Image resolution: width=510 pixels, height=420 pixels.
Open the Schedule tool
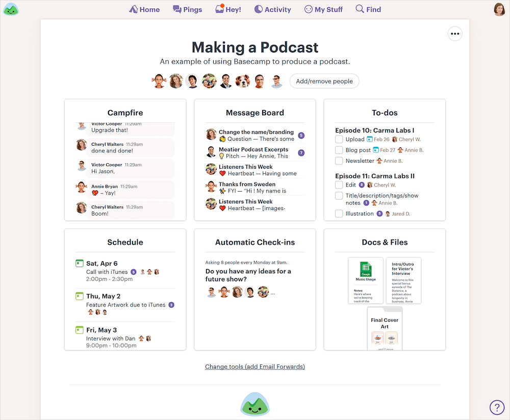click(x=125, y=242)
